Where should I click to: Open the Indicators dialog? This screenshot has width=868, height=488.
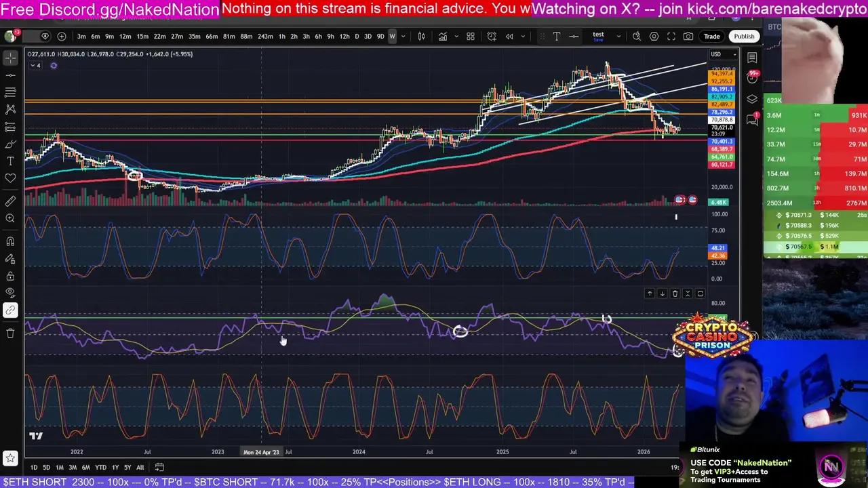click(x=443, y=36)
